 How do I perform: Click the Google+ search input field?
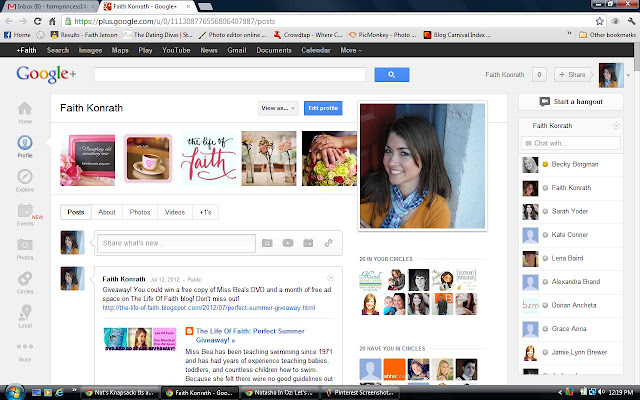click(230, 75)
